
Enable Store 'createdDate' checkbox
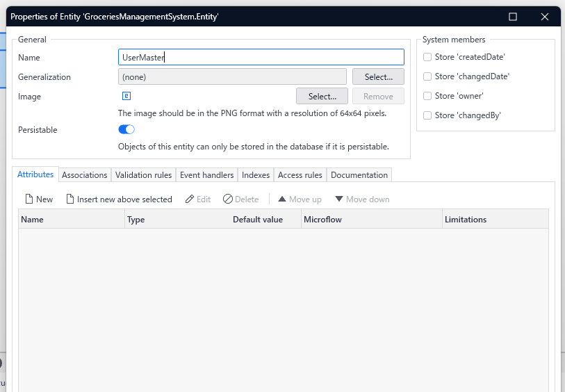coord(427,57)
